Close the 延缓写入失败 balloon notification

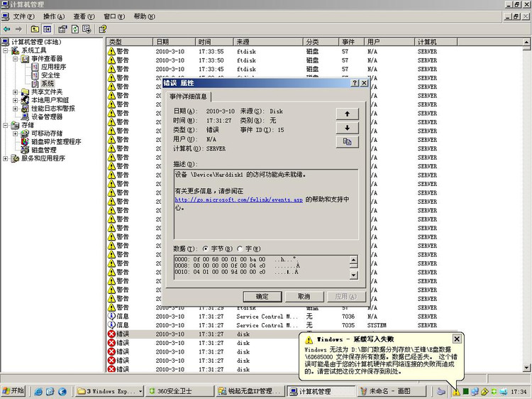pyautogui.click(x=457, y=339)
